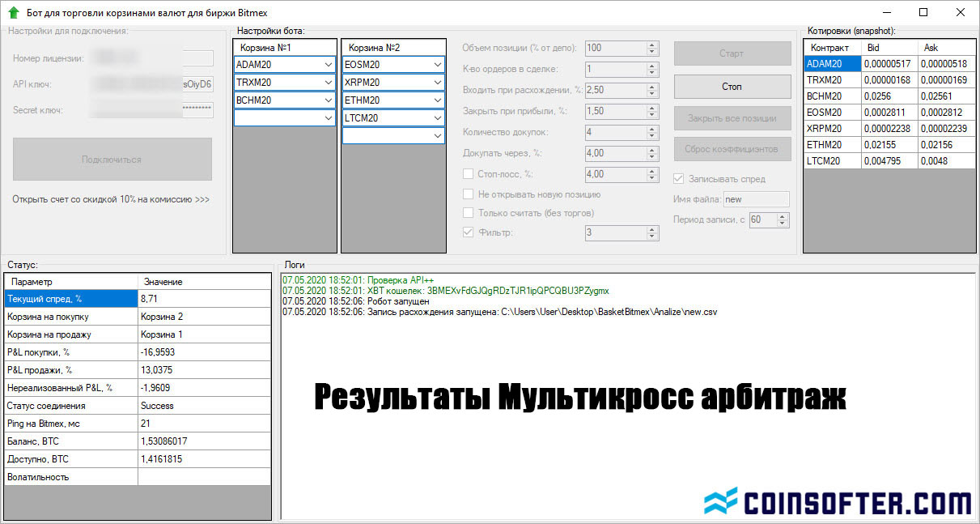Screen dimensions: 980x524
Task: Click the Значение column header in Статус
Action: point(204,282)
